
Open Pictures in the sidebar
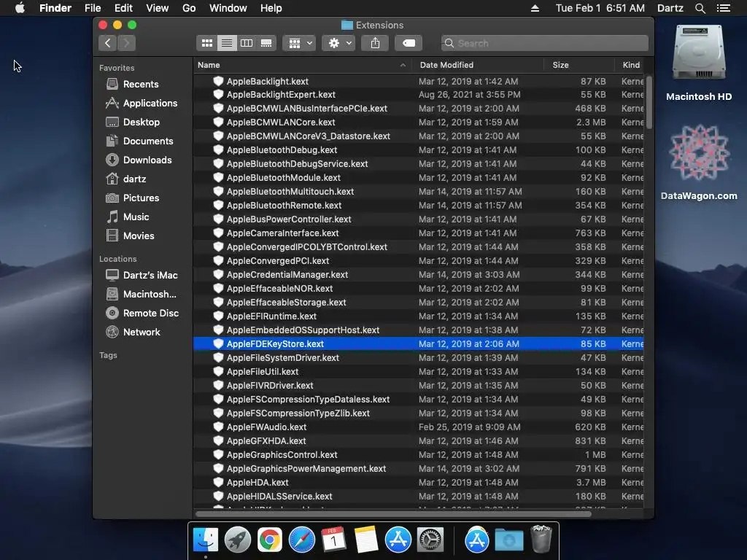click(141, 198)
